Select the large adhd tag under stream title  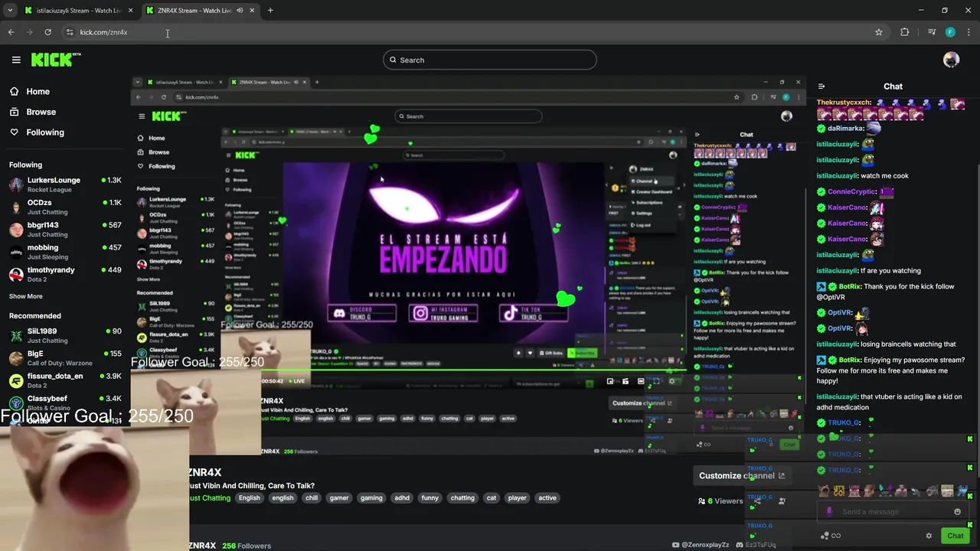coord(402,498)
